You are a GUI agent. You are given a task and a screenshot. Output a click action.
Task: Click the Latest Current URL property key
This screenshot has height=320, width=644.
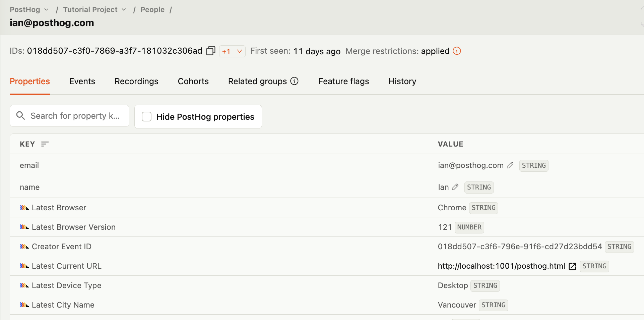(66, 266)
